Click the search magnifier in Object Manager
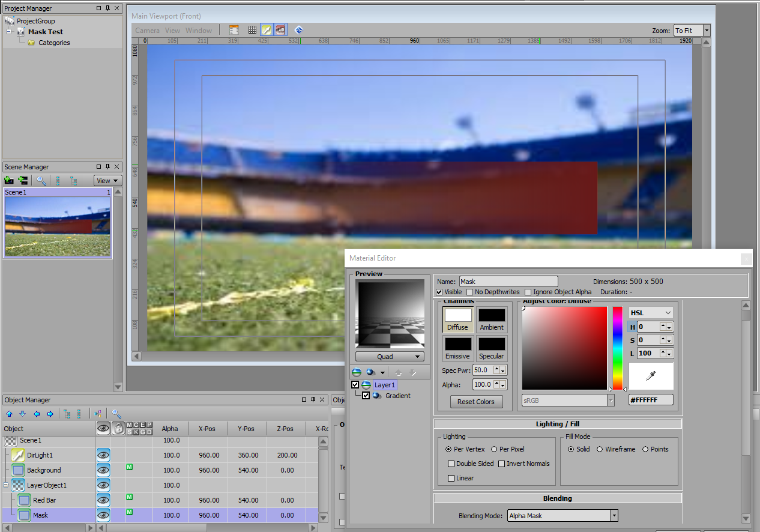760x532 pixels. (116, 414)
